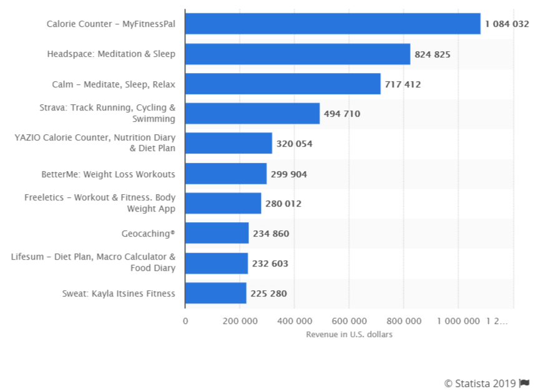
Task: Click the Lifesum – Diet Plan category label
Action: click(94, 262)
